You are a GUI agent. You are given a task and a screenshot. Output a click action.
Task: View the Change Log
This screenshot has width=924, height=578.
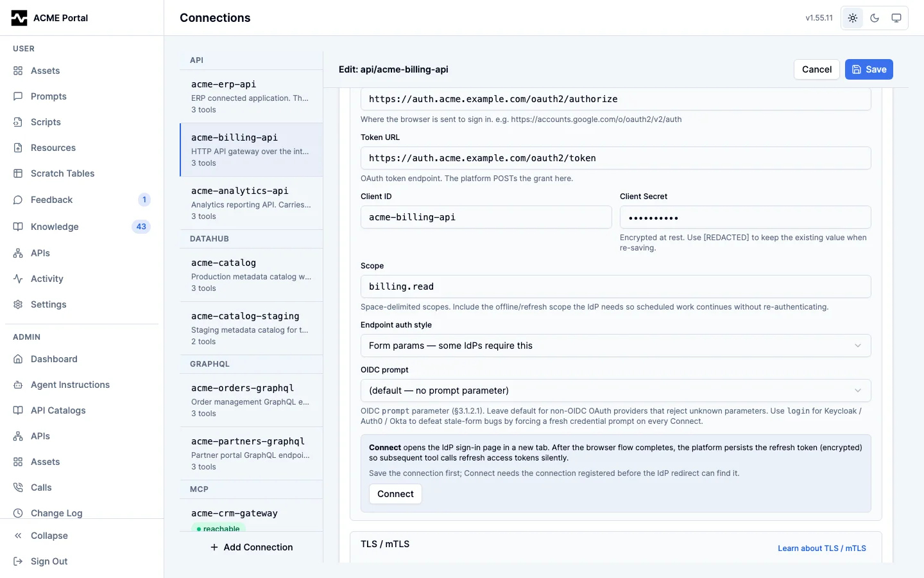click(x=81, y=513)
